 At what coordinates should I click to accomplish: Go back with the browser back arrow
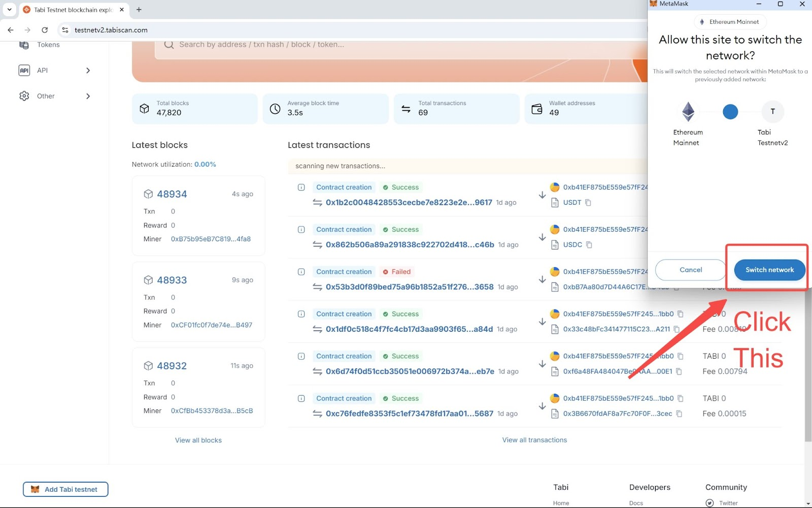[11, 30]
